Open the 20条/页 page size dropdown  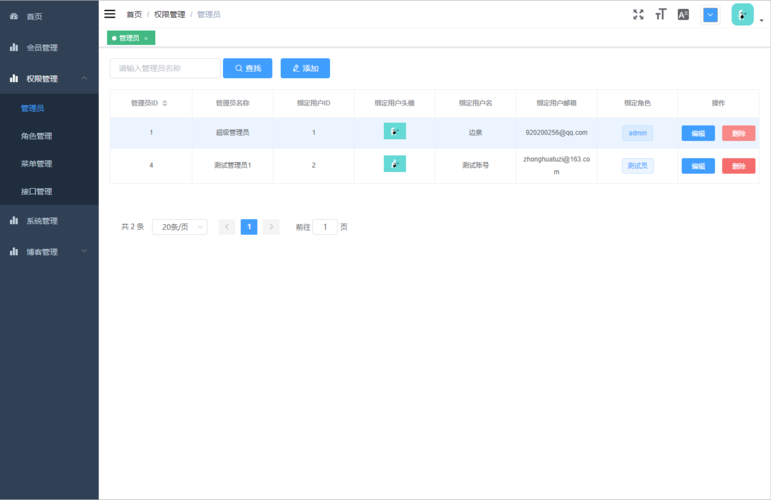pyautogui.click(x=179, y=227)
